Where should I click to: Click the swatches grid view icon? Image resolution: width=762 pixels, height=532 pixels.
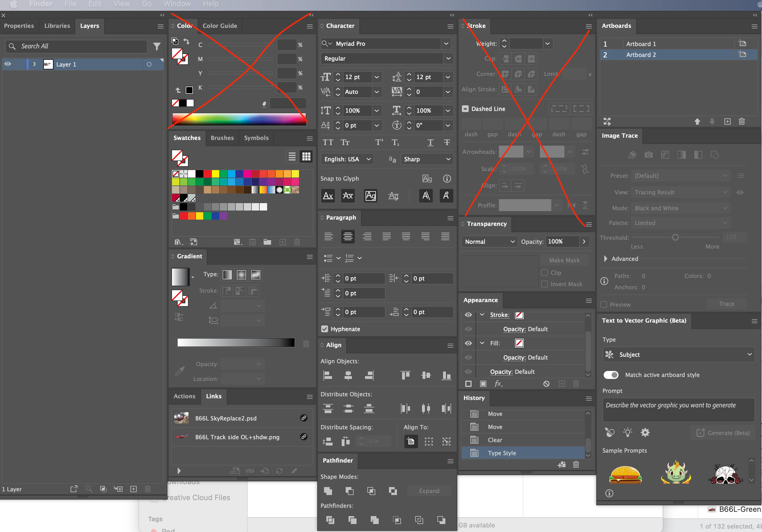[x=306, y=156]
